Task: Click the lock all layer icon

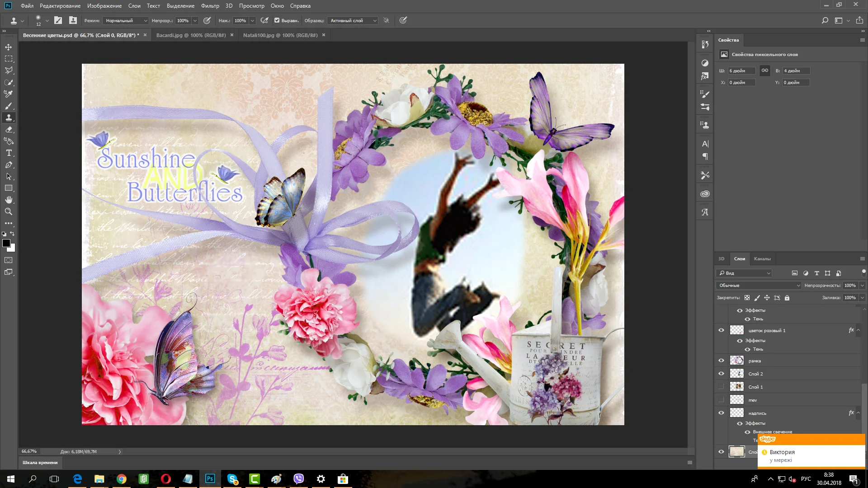Action: point(787,298)
